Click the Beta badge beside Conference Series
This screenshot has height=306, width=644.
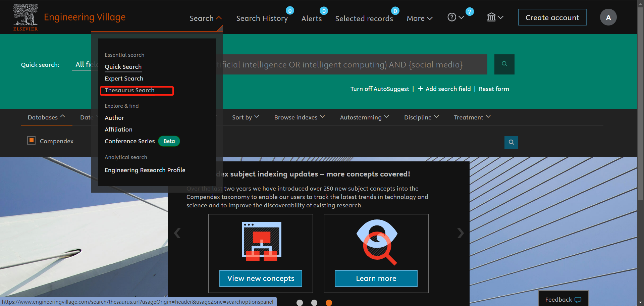pyautogui.click(x=169, y=141)
